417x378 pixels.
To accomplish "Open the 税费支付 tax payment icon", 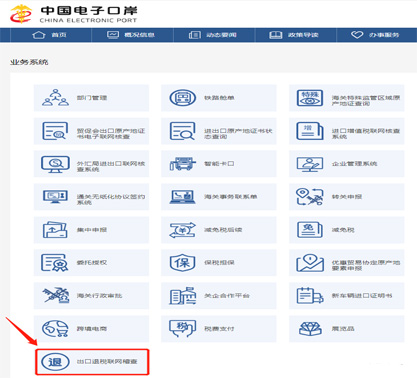I will point(182,329).
